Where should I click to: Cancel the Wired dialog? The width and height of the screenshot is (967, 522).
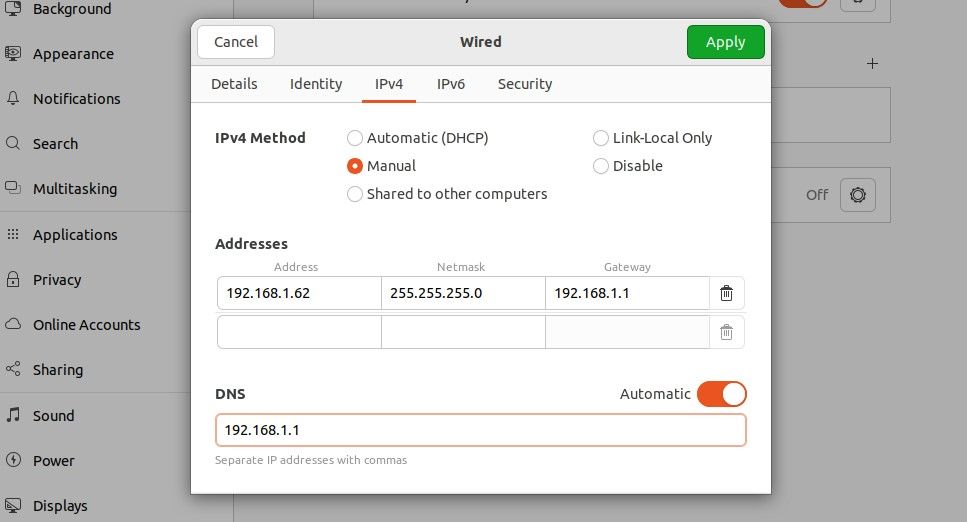pyautogui.click(x=236, y=42)
